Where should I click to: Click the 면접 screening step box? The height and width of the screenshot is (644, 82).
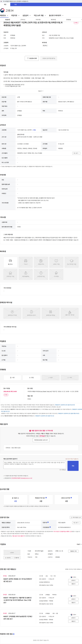click(x=31, y=377)
